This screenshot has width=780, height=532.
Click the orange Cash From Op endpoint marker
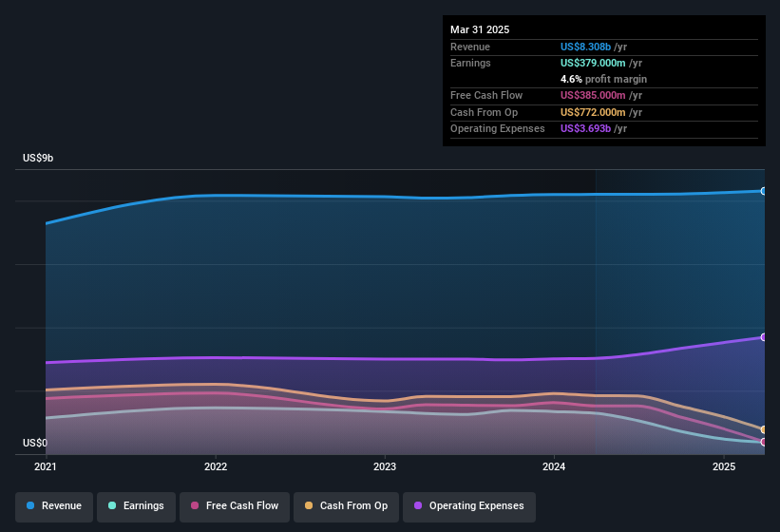pos(764,429)
